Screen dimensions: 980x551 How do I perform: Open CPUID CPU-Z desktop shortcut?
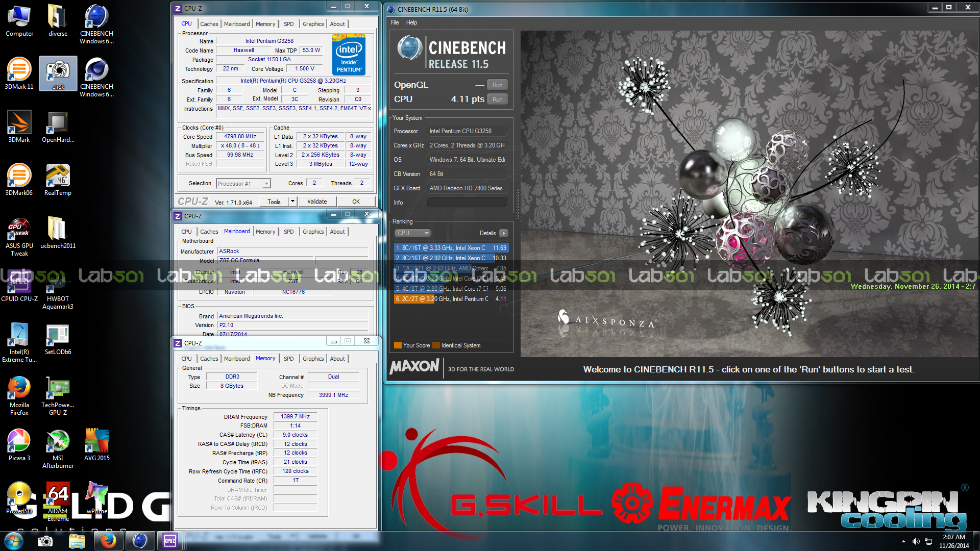coord(19,286)
